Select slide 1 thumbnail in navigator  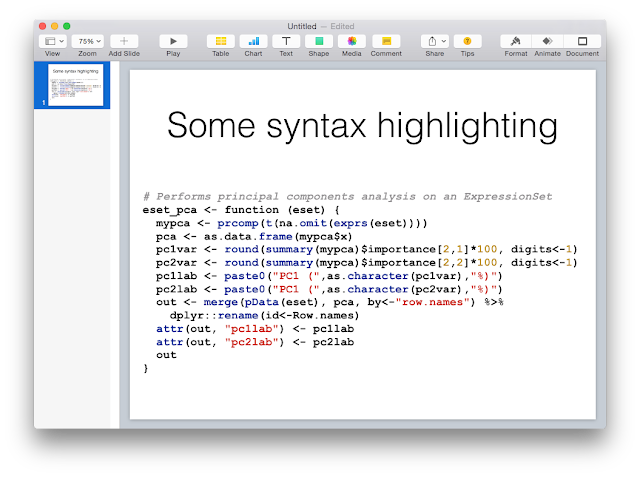tap(76, 85)
